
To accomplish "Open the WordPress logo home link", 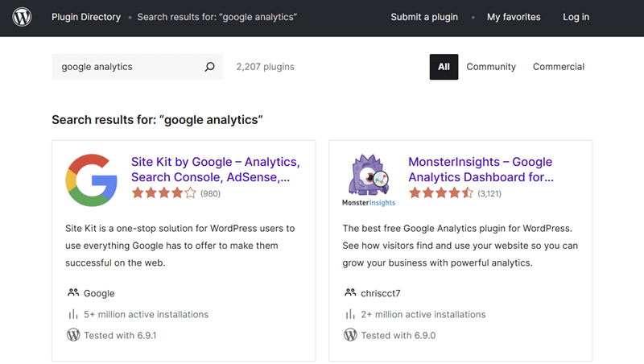I will (22, 17).
